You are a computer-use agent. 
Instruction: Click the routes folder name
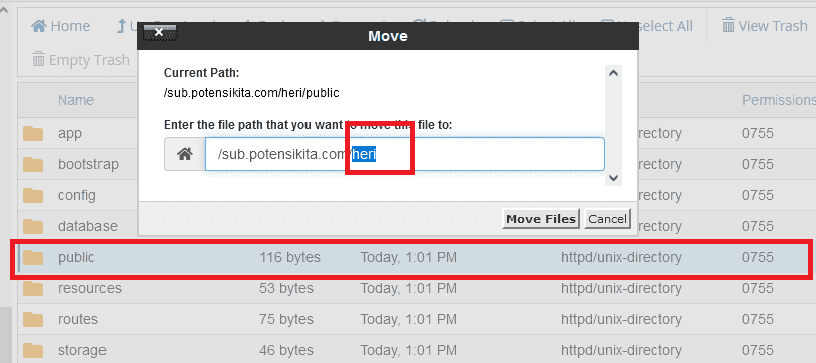78,319
